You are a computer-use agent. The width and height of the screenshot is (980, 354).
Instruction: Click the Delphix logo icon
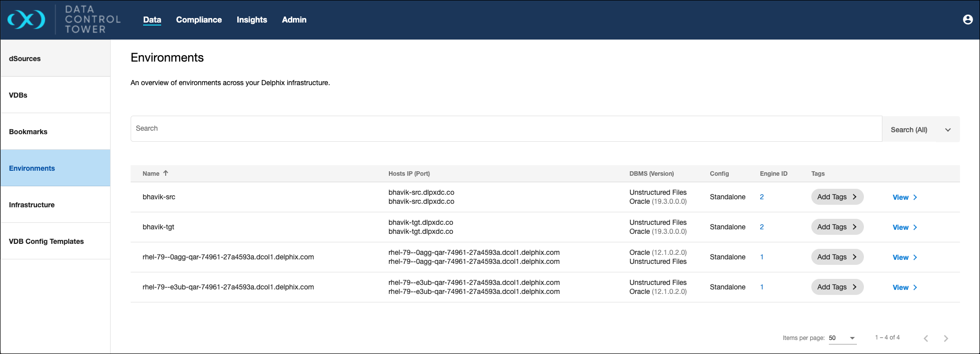[26, 20]
